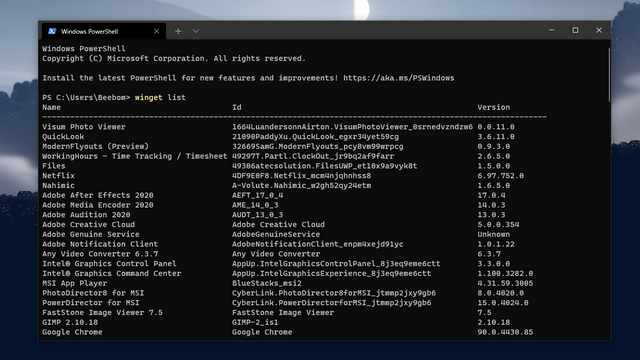Click 'PowerDirector for MSI' name

pyautogui.click(x=91, y=303)
